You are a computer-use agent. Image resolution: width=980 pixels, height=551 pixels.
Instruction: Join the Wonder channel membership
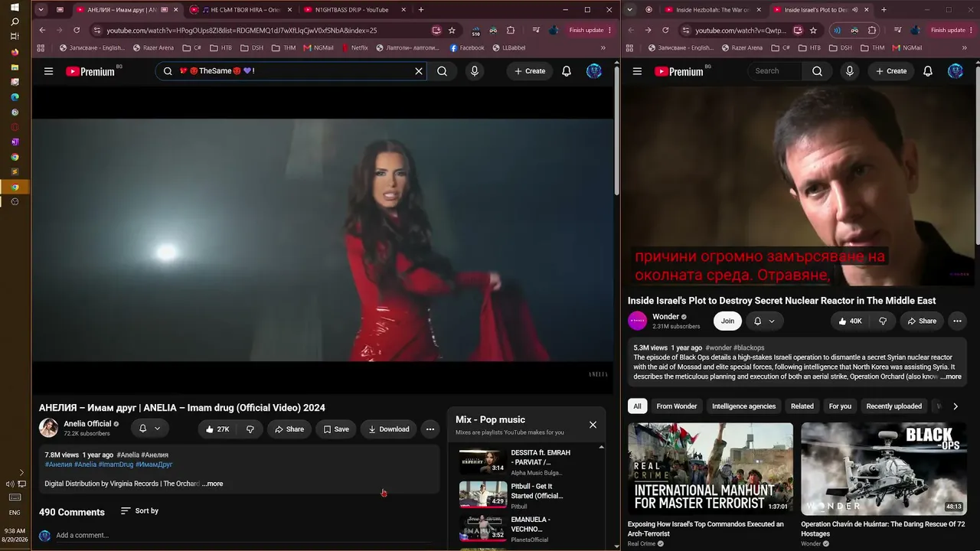pyautogui.click(x=727, y=321)
